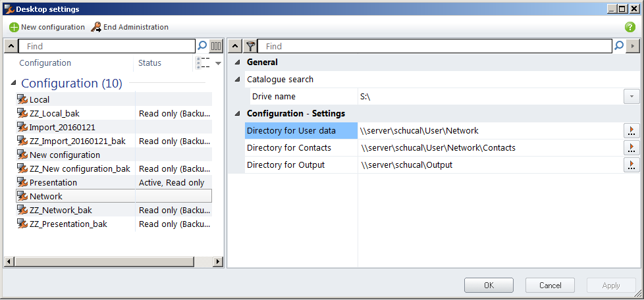This screenshot has height=300, width=644.
Task: Open the column chooser icon in left panel
Action: pos(216,46)
